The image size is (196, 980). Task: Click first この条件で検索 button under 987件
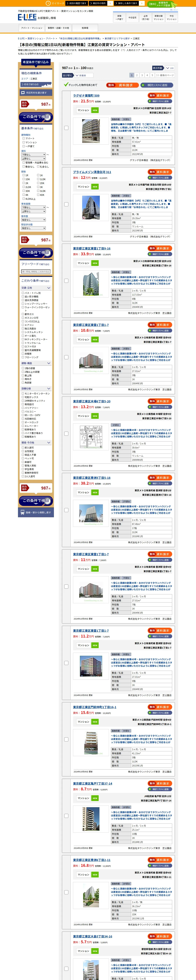36,117
